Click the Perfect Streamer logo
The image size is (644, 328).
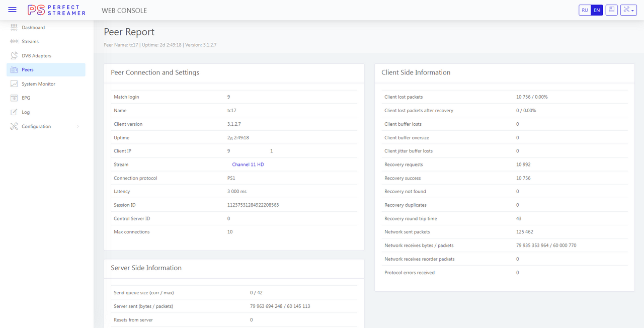tap(56, 10)
